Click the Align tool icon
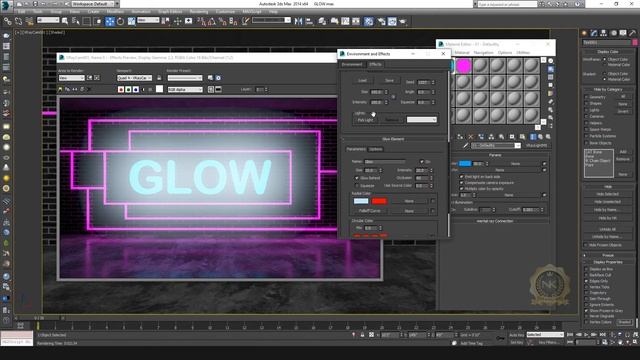Viewport: 640px width, 360px height. (309, 21)
